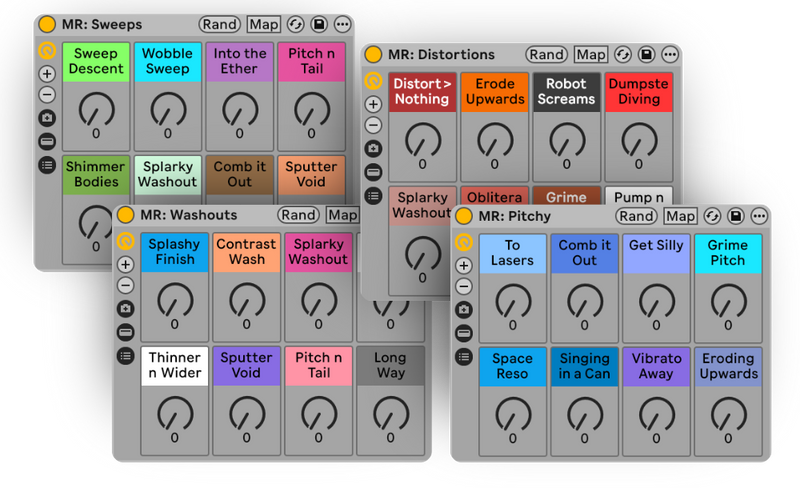This screenshot has width=800, height=488.
Task: Click the save preset icon in MR: Sweeps
Action: 319,24
